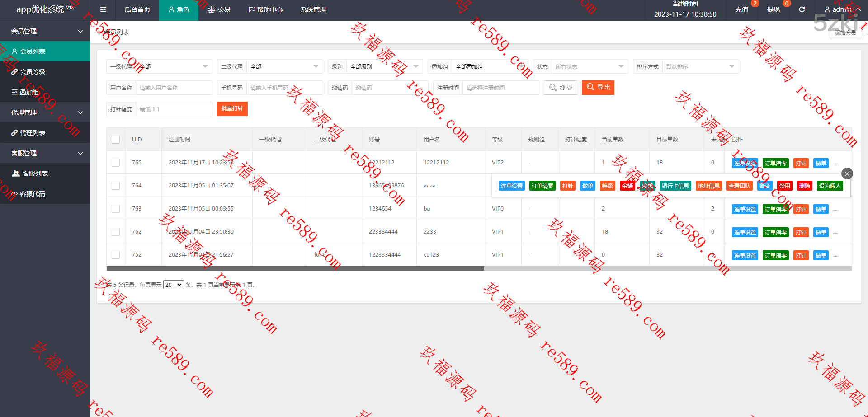Image resolution: width=868 pixels, height=417 pixels.
Task: Open 客服代码 in the sidebar
Action: [32, 194]
